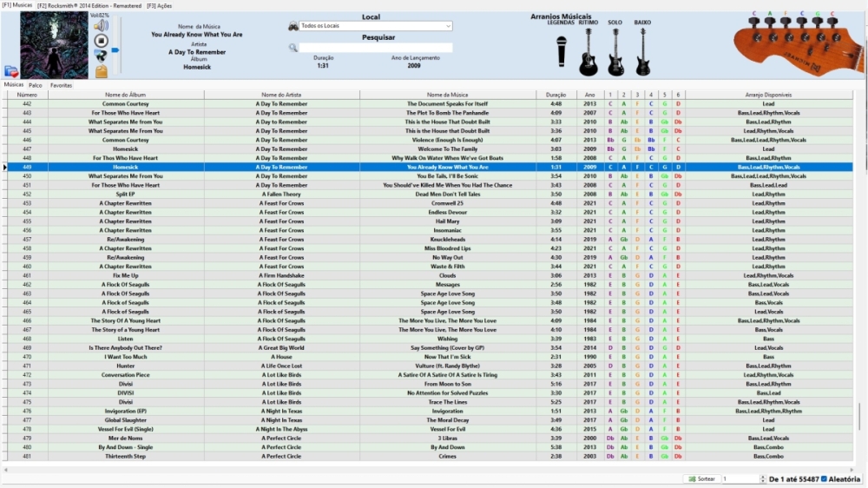Select The Plot To Bomb The Panhandle

tap(430, 112)
